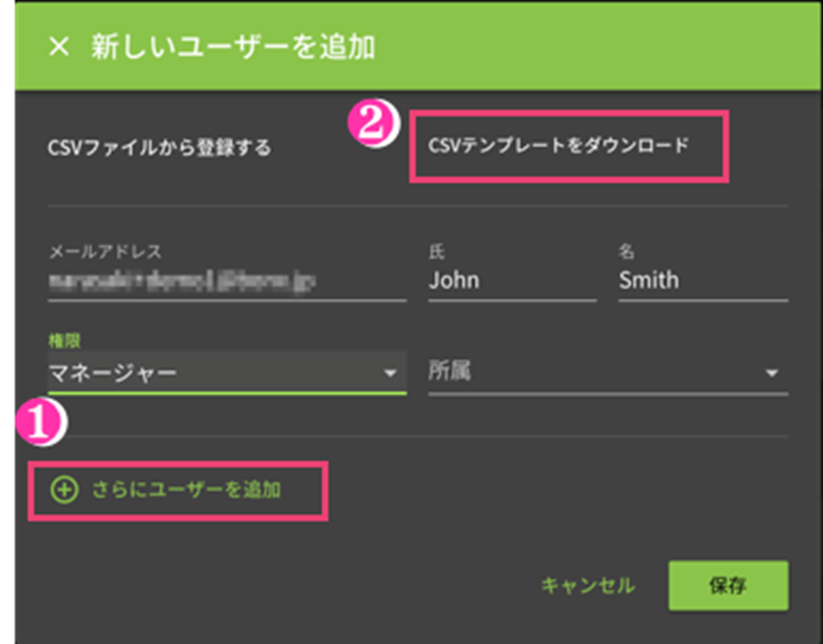The image size is (823, 644).
Task: Click the 氏 field containing John
Action: (512, 281)
